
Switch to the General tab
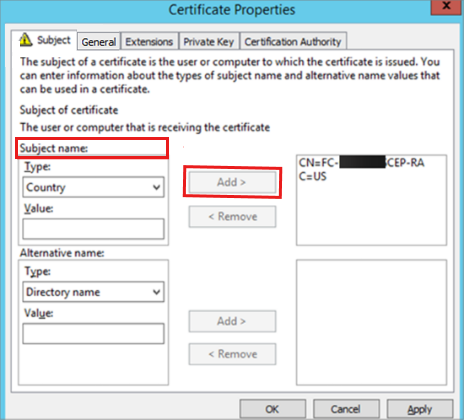pos(99,42)
